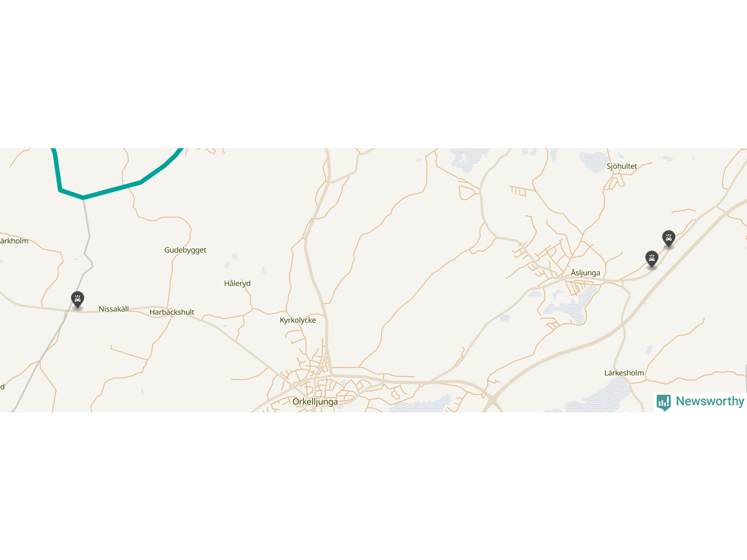Click the lake beside Lärkesholm
This screenshot has height=560, width=747.
[607, 395]
